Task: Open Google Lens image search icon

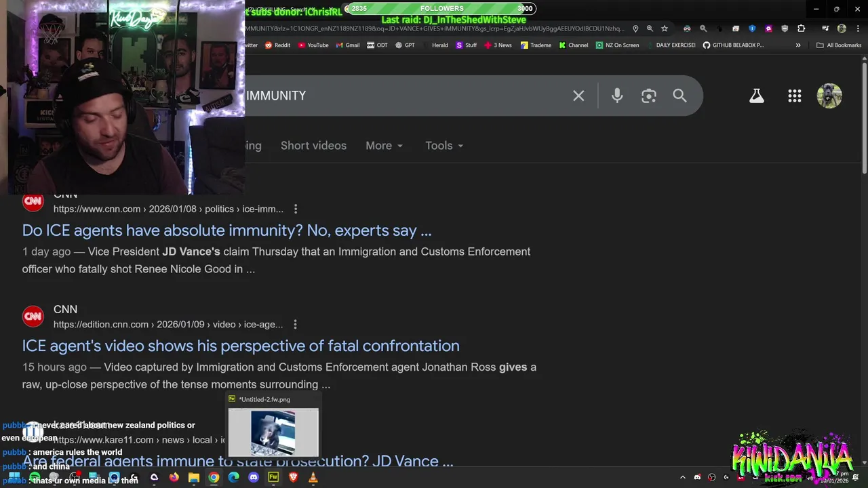Action: [649, 96]
